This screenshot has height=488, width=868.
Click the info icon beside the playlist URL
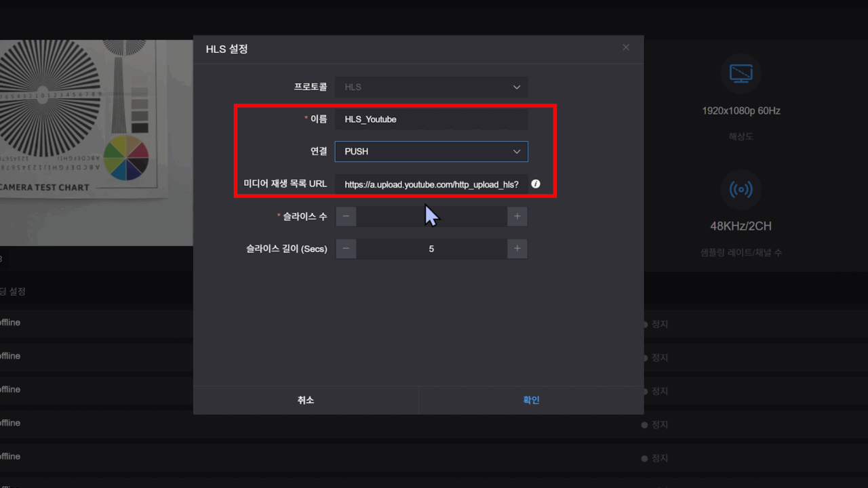536,184
